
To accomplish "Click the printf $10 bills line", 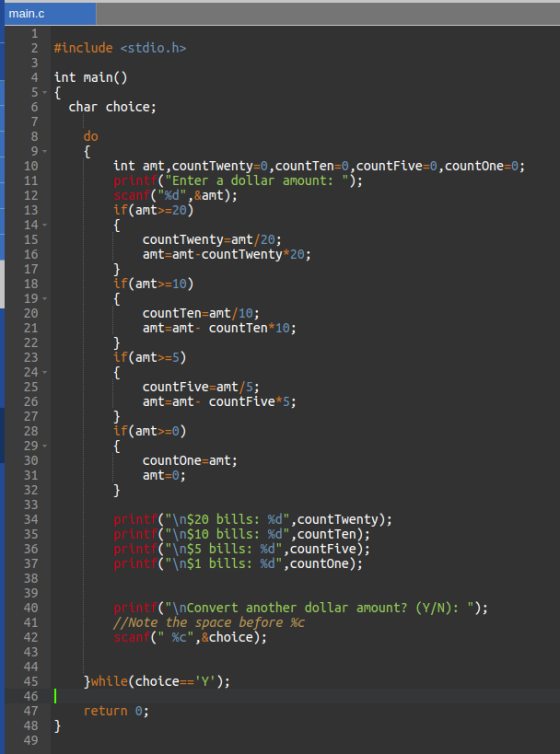I will click(242, 534).
